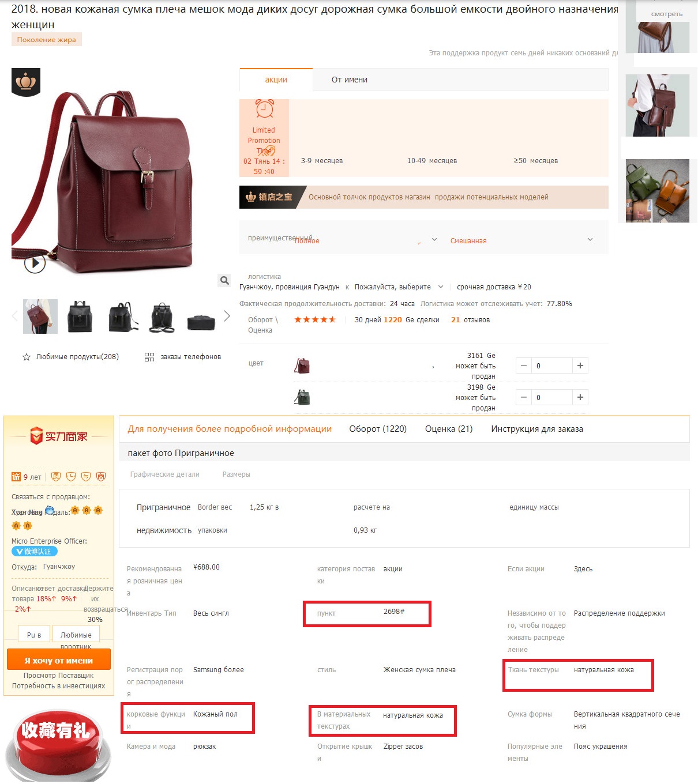This screenshot has height=784, width=698.
Task: Show next thumbnails with right arrow
Action: (227, 316)
